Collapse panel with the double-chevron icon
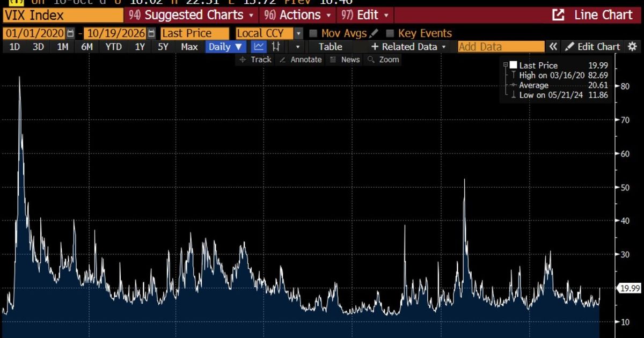Screen dimensions: 644x338 [553, 47]
